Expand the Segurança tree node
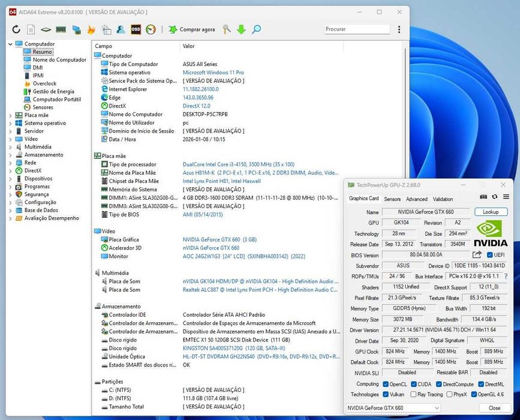This screenshot has height=420, width=520. pyautogui.click(x=10, y=195)
